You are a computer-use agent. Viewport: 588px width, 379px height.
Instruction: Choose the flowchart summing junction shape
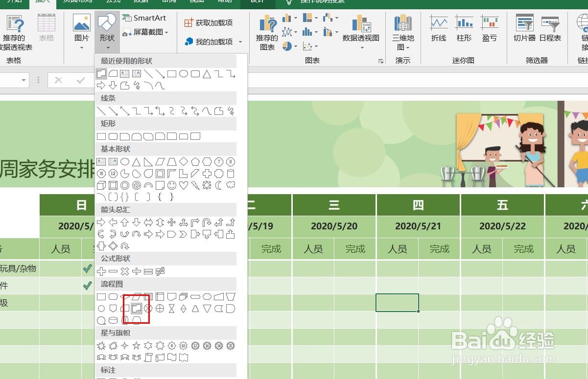coord(148,309)
